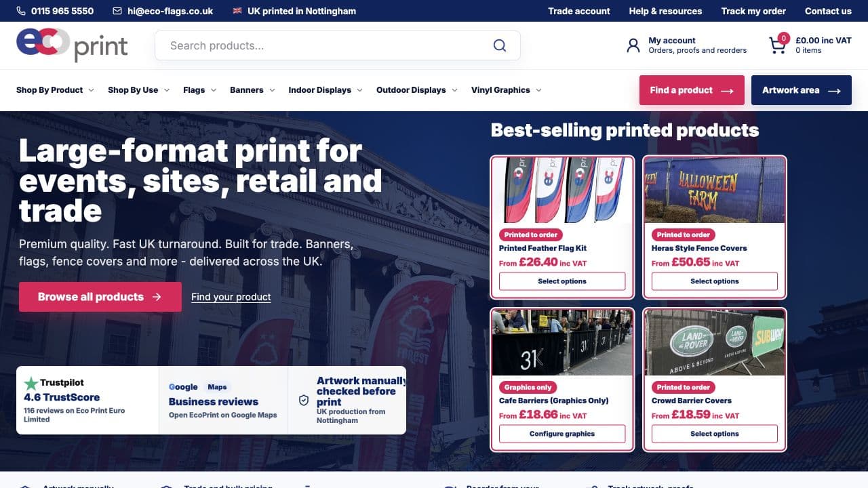Click the Best-selling printed products heading

coord(625,130)
